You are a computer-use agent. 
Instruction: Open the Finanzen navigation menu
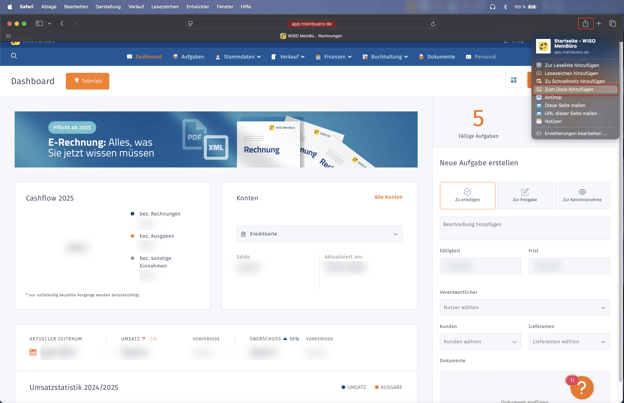pyautogui.click(x=334, y=57)
